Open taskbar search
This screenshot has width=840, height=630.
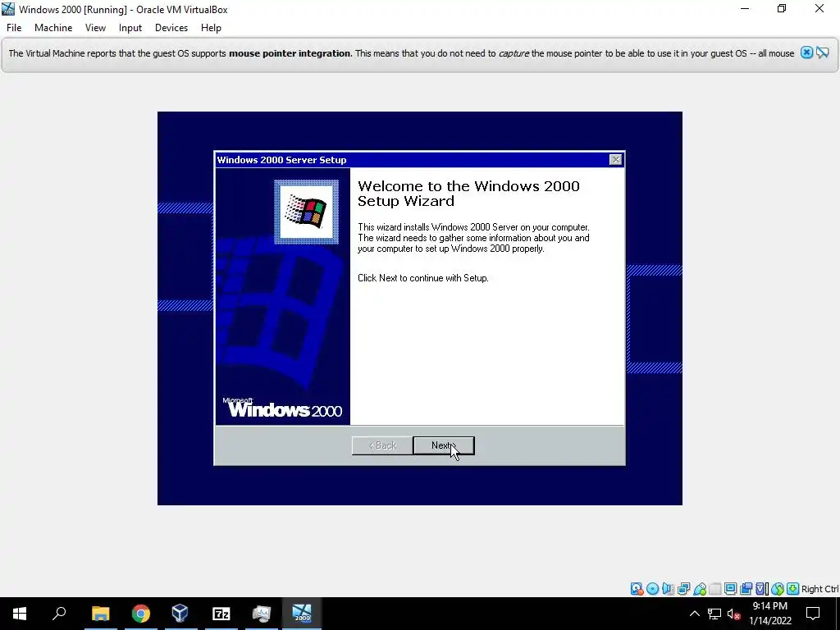59,614
